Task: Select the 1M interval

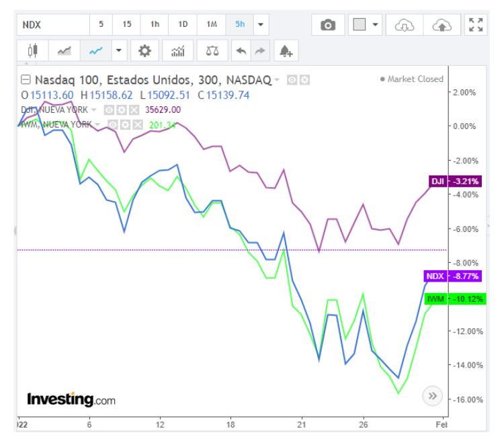Action: pos(212,25)
